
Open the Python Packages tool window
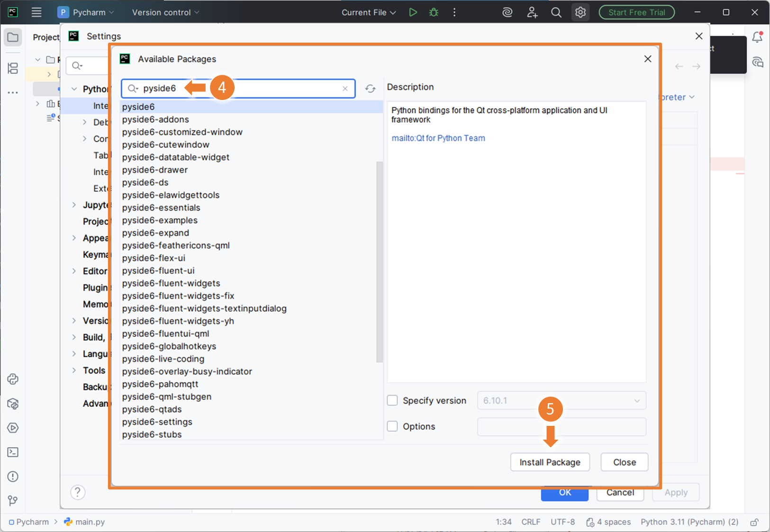[13, 404]
